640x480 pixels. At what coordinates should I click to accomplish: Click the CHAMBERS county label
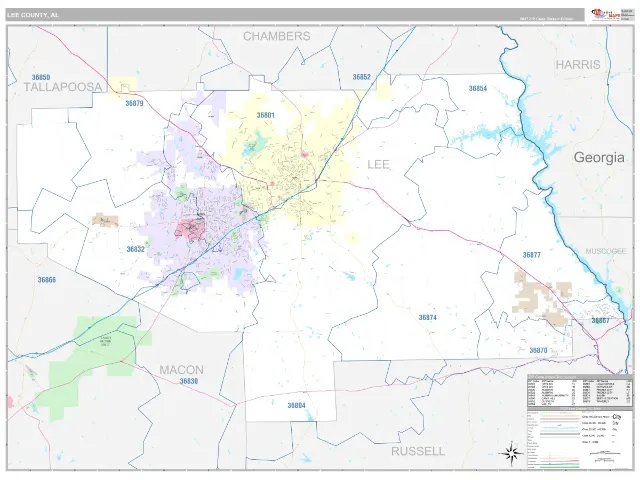click(277, 36)
